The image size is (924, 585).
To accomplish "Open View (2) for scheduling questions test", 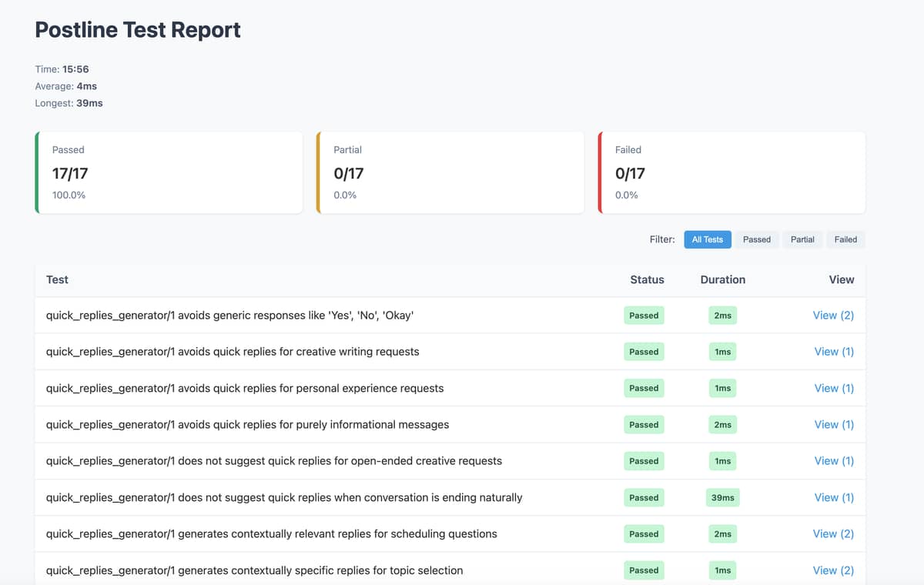I will [833, 533].
